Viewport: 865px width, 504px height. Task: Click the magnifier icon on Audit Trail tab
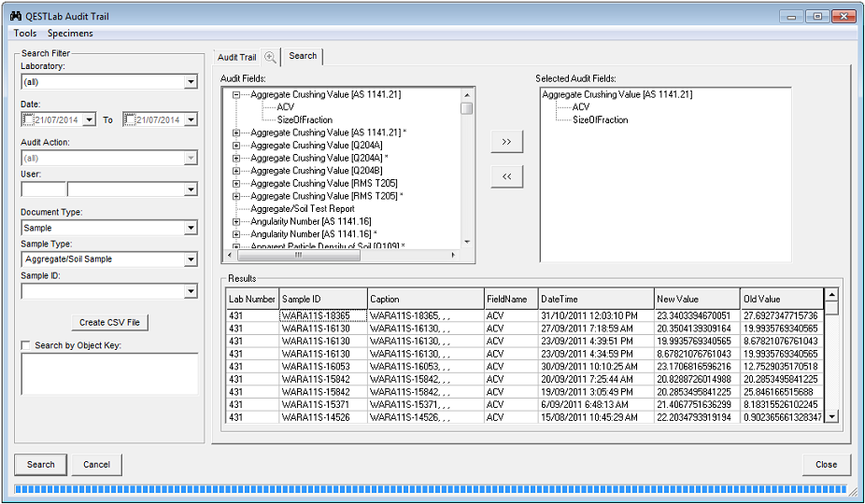270,57
